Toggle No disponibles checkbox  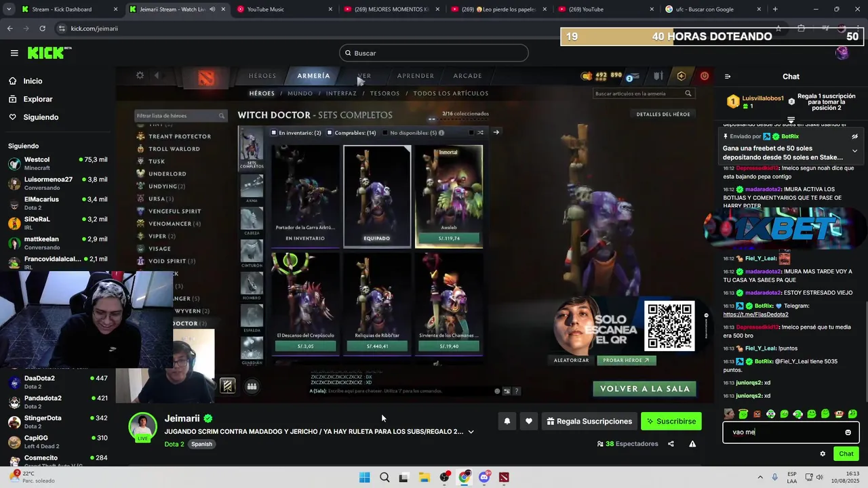[385, 133]
